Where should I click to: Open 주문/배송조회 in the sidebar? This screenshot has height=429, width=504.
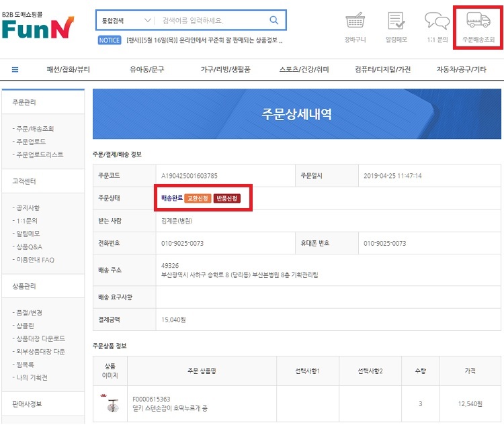click(x=39, y=129)
